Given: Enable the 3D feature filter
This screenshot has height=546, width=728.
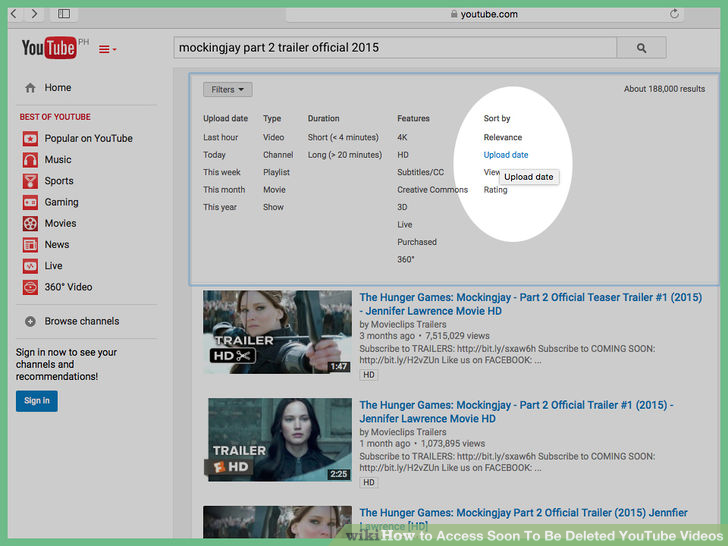Looking at the screenshot, I should point(402,207).
